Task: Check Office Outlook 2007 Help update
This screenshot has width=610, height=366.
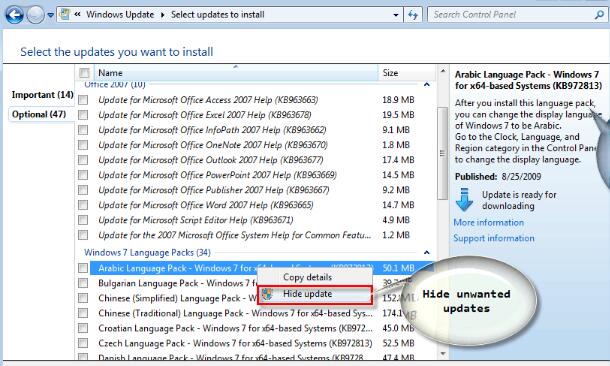Action: click(x=83, y=160)
